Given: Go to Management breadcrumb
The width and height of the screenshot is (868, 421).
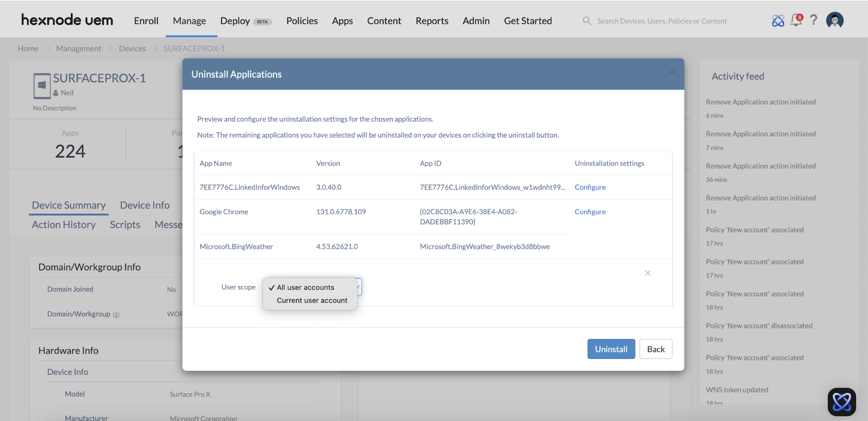Looking at the screenshot, I should (x=79, y=48).
